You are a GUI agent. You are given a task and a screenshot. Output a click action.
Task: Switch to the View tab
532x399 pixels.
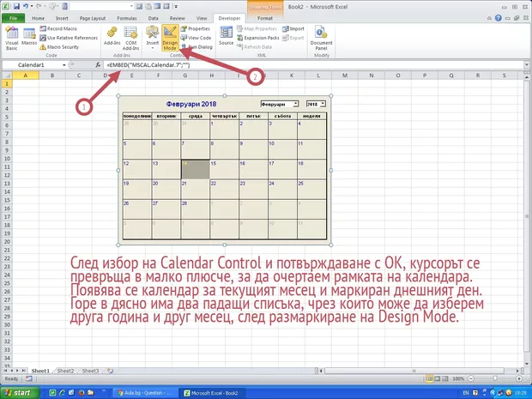pos(201,18)
